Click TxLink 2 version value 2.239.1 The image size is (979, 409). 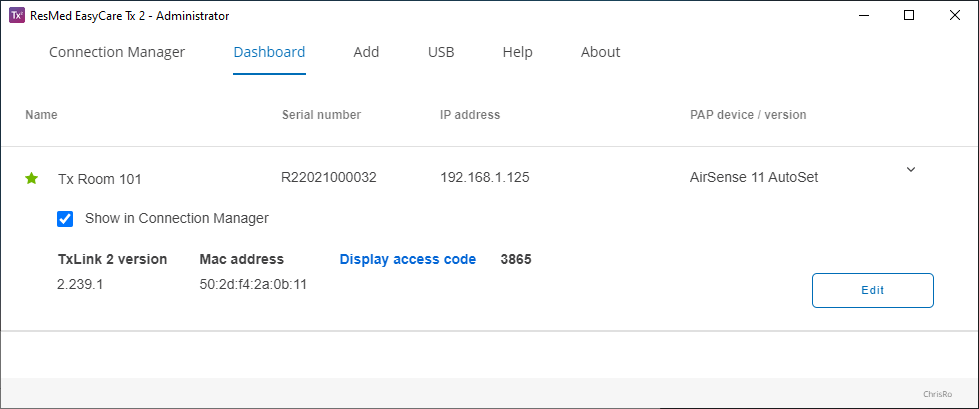(x=80, y=285)
